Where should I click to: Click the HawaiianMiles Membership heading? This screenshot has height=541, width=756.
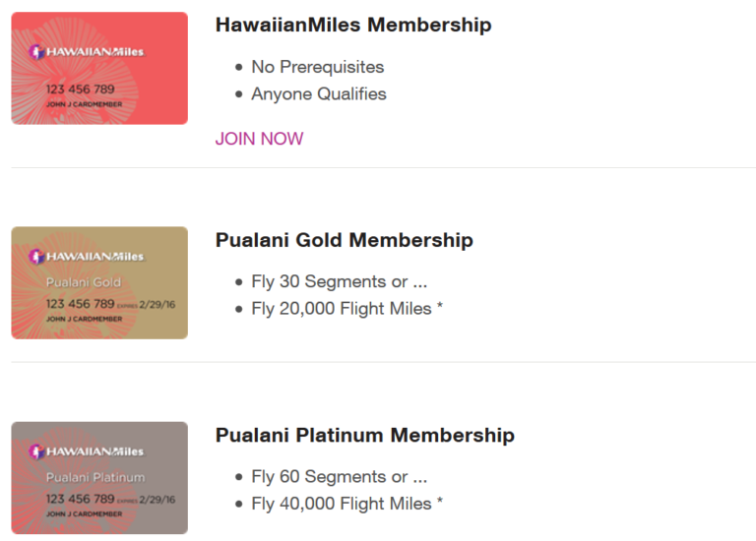click(353, 25)
